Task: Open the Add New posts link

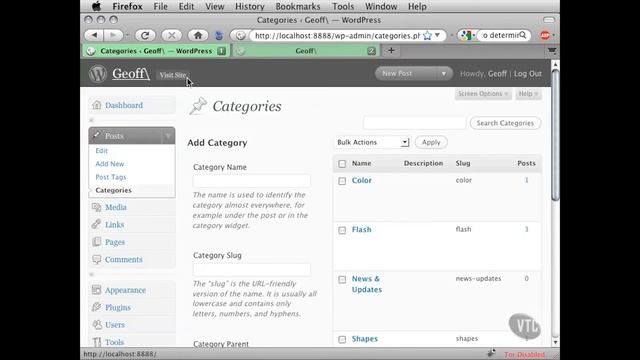Action: [110, 164]
